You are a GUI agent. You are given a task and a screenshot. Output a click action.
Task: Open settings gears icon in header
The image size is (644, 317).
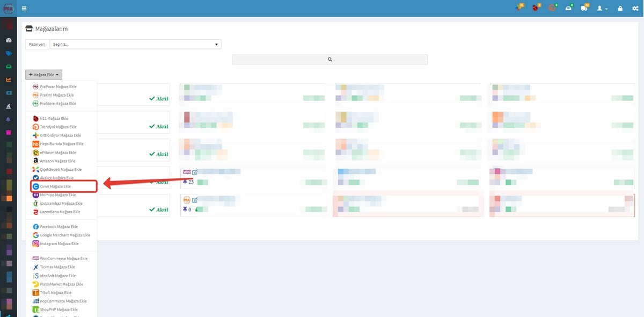(635, 9)
